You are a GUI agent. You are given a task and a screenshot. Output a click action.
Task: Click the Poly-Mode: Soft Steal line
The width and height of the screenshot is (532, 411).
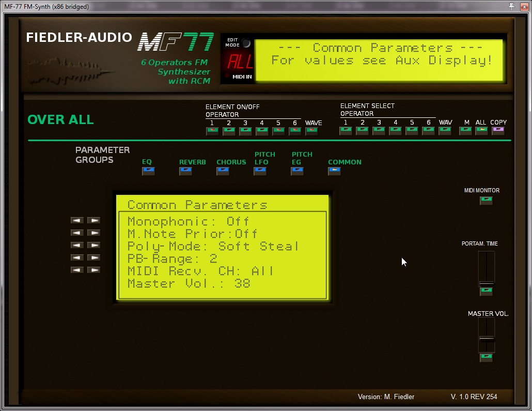pyautogui.click(x=213, y=246)
